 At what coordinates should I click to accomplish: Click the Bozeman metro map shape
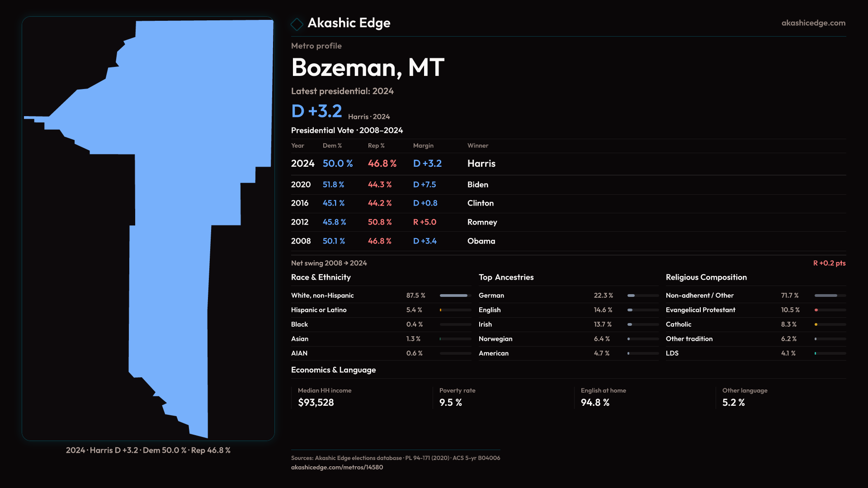point(190,181)
